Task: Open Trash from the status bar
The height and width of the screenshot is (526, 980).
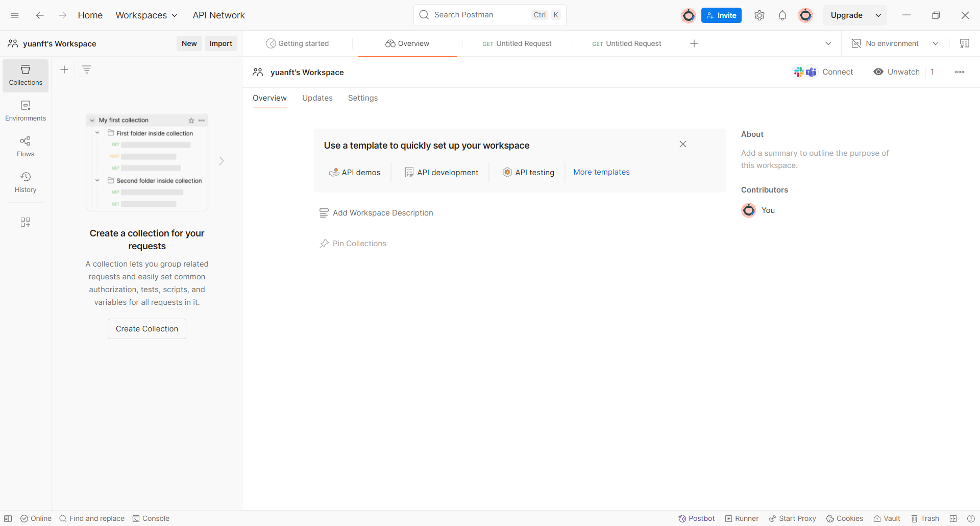Action: [x=925, y=518]
